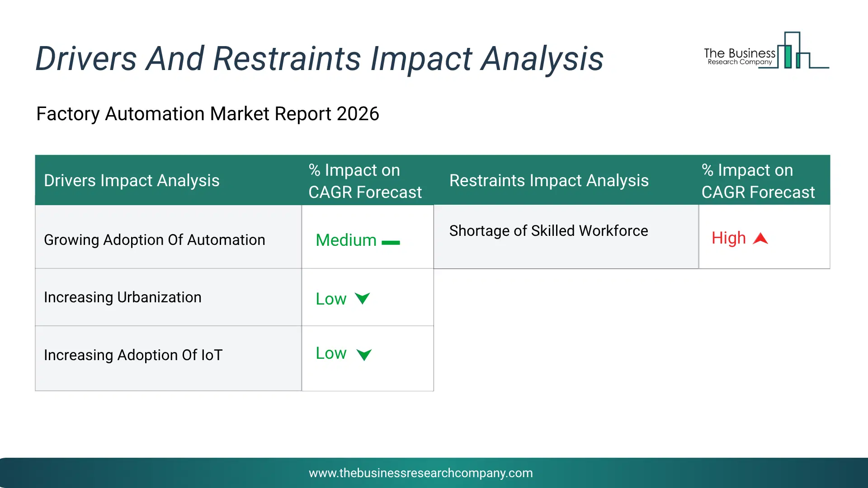Viewport: 868px width, 488px height.
Task: Select the slide title Drivers And Restraints Impact Analysis
Action: coord(320,59)
